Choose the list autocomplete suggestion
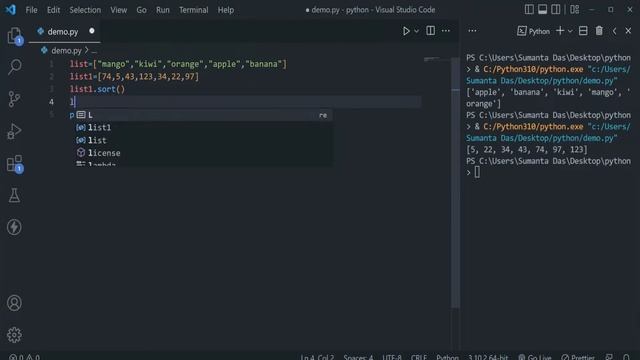 pos(203,140)
